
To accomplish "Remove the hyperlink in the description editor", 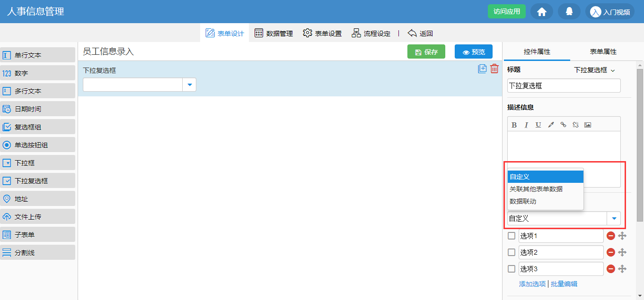I will (575, 125).
